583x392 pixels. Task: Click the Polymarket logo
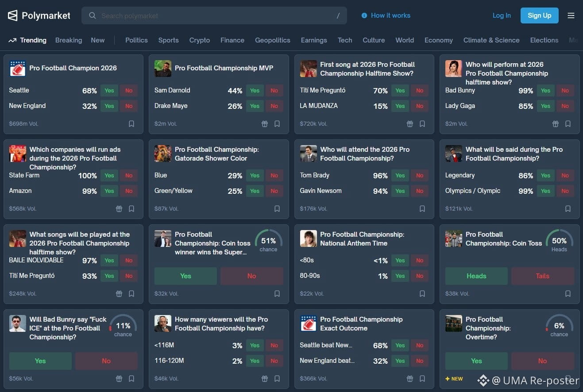[x=39, y=15]
